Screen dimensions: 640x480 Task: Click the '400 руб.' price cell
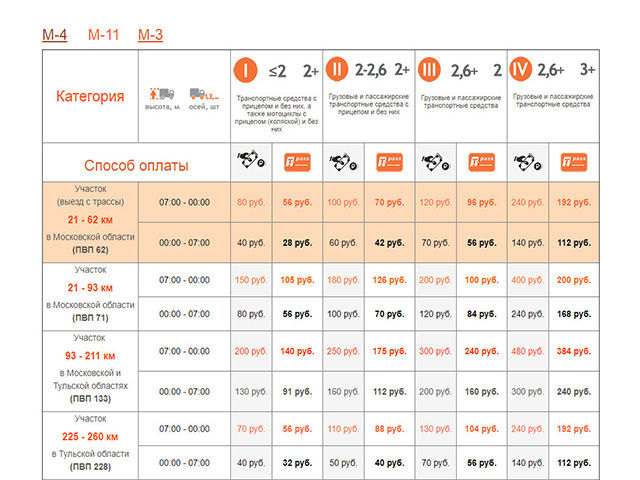tap(528, 280)
